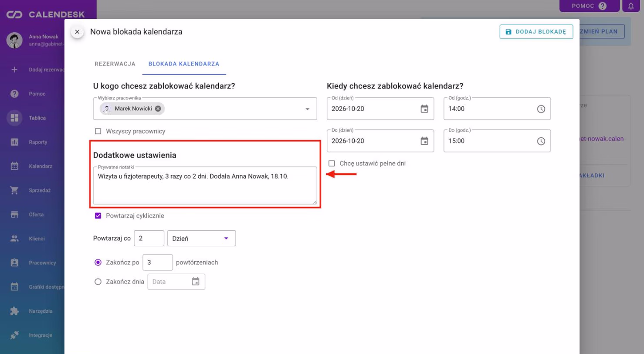The width and height of the screenshot is (644, 354).
Task: Click the Do (godz.) time value 15:00
Action: [457, 141]
